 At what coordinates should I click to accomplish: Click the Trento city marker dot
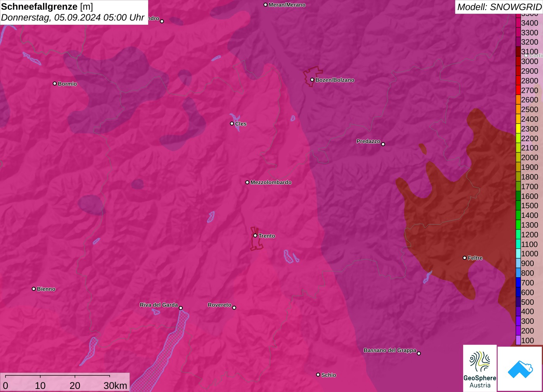255,235
